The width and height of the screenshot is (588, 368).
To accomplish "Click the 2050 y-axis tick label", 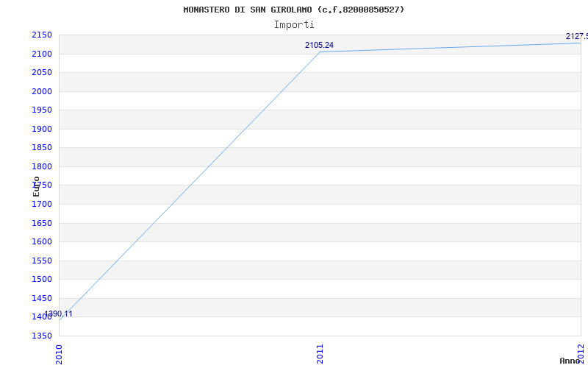I will (42, 72).
